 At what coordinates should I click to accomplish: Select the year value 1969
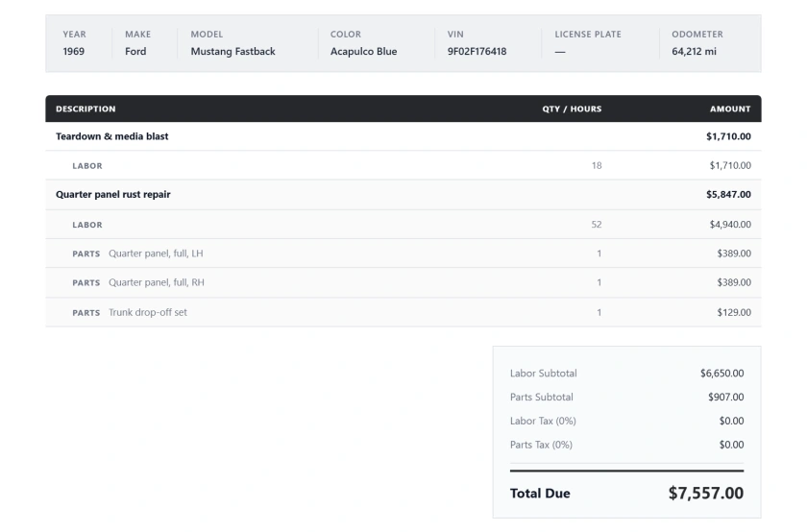pyautogui.click(x=74, y=52)
